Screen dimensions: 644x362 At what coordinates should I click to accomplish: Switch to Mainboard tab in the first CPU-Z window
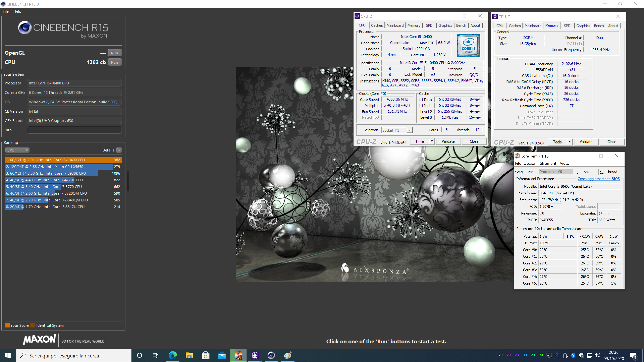click(395, 25)
